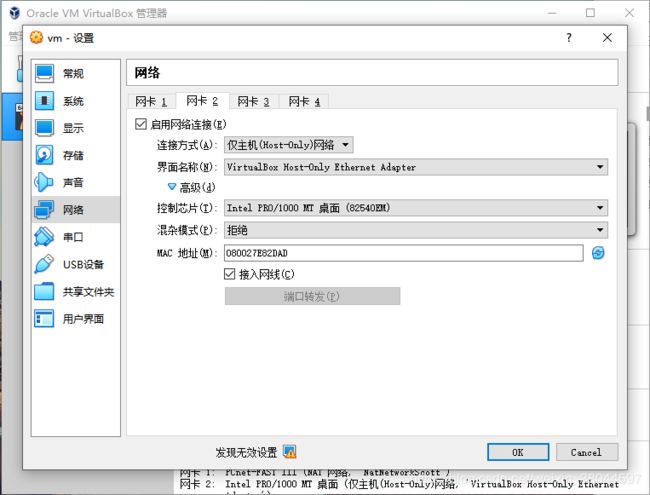
Task: Select the 用户界面 user interface icon
Action: point(44,319)
